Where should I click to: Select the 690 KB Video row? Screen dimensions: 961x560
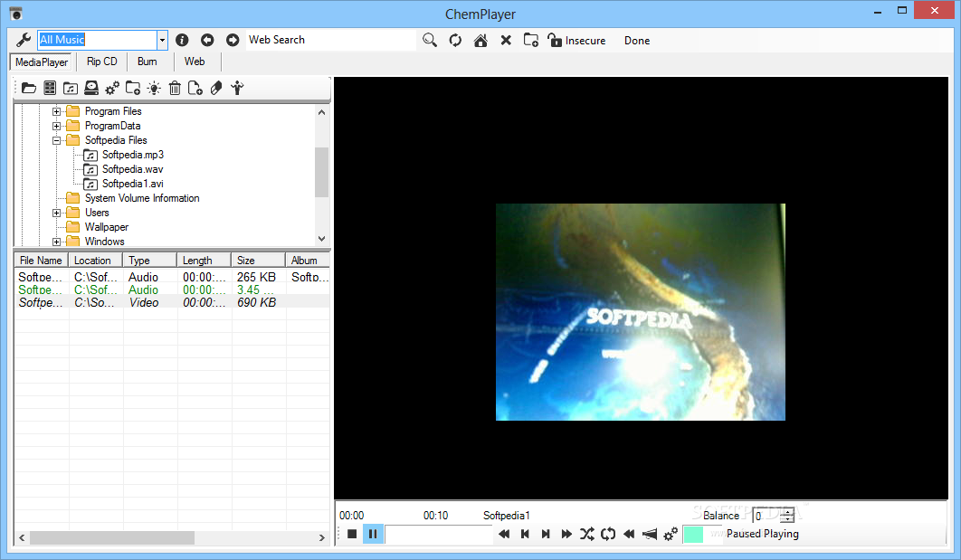click(x=172, y=303)
